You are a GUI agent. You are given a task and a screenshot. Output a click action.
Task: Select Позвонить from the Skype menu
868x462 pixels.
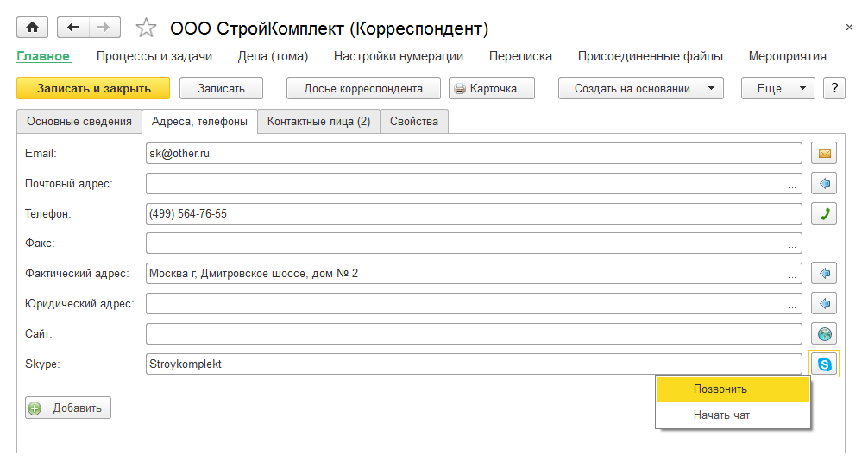[720, 389]
